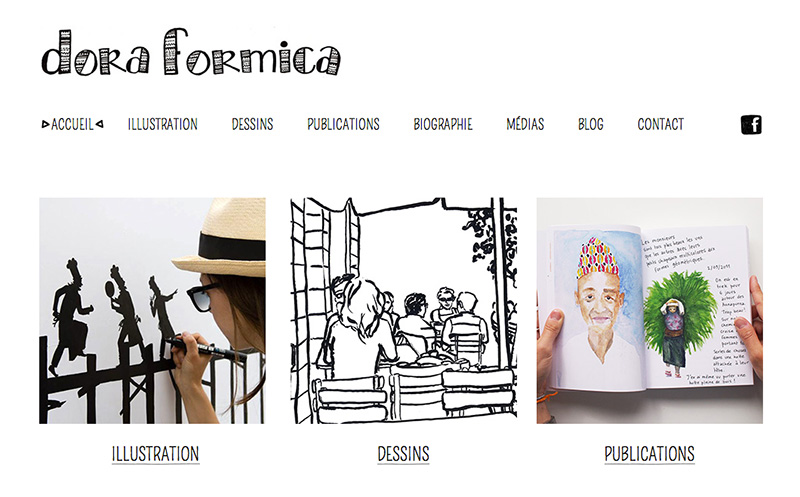This screenshot has height=497, width=800.
Task: Click the silhouette illustration photo thumbnail
Action: [x=152, y=311]
